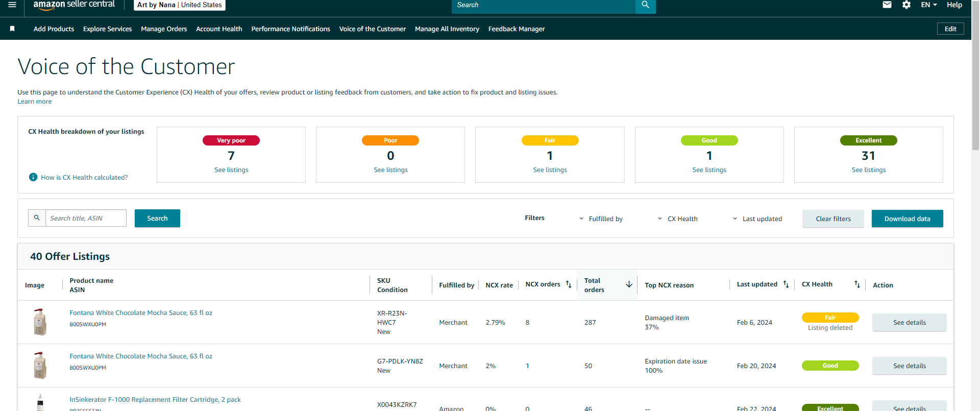Open the messages mail icon
The image size is (980, 411).
(887, 5)
